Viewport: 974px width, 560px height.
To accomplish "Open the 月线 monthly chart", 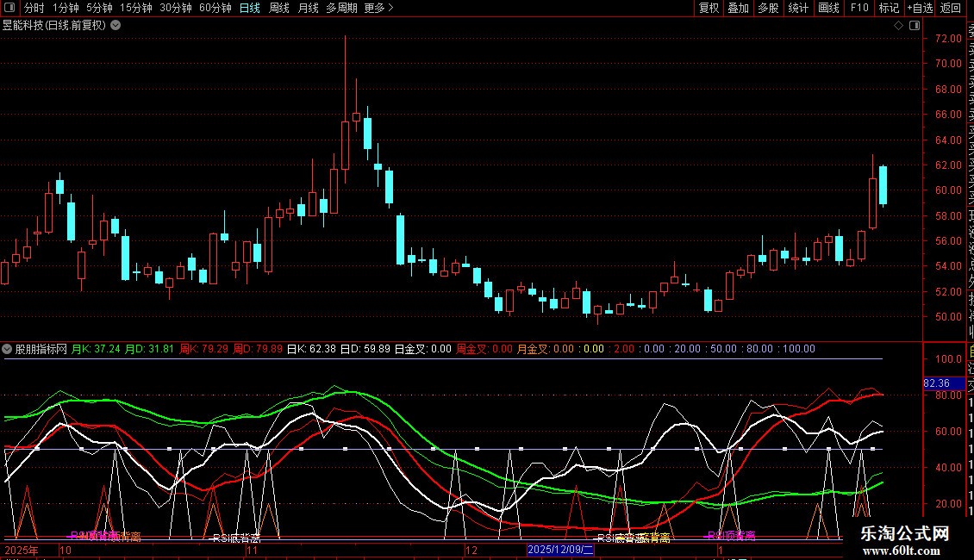I will pyautogui.click(x=308, y=8).
